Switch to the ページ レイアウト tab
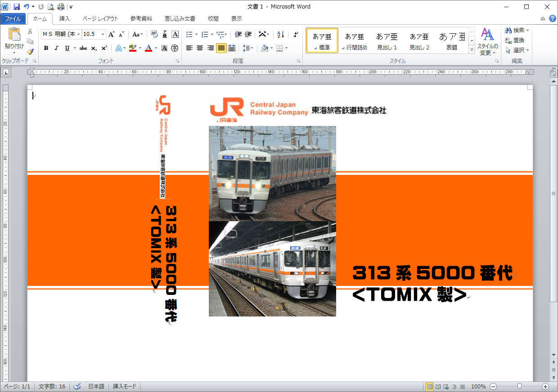558x392 pixels. (x=100, y=19)
